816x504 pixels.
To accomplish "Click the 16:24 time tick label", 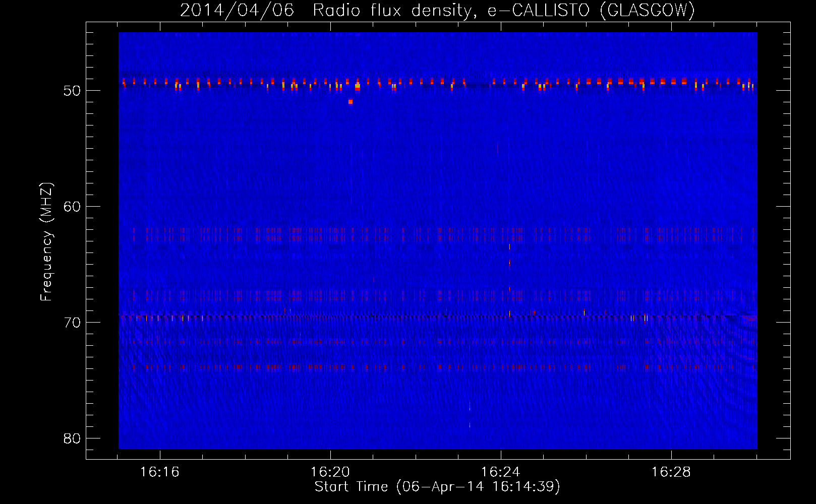I will coord(500,472).
